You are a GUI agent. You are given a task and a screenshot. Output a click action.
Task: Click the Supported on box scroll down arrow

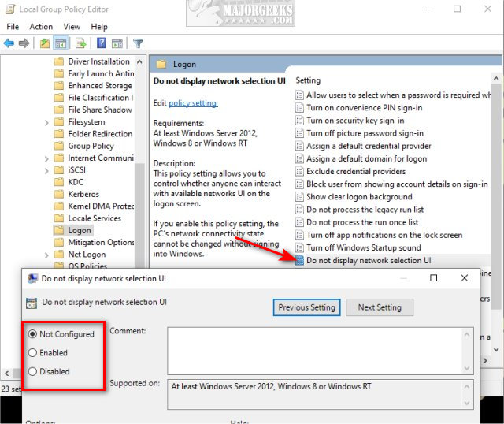coord(467,403)
